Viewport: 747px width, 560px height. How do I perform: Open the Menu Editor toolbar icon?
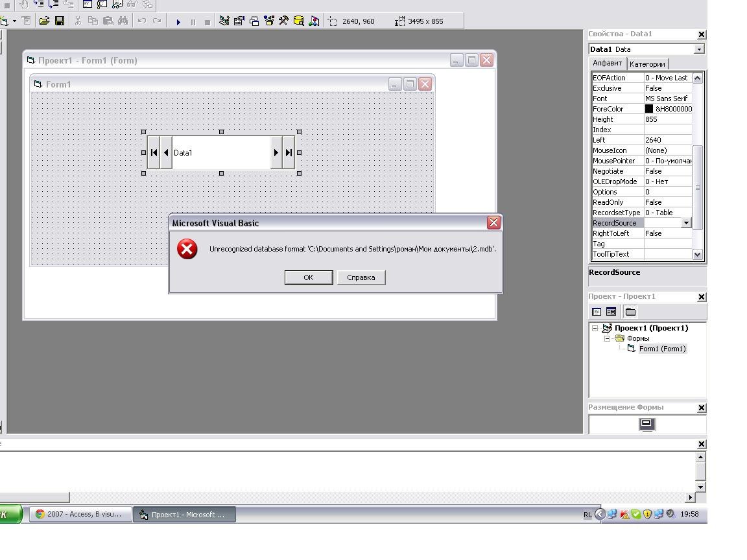coord(26,21)
